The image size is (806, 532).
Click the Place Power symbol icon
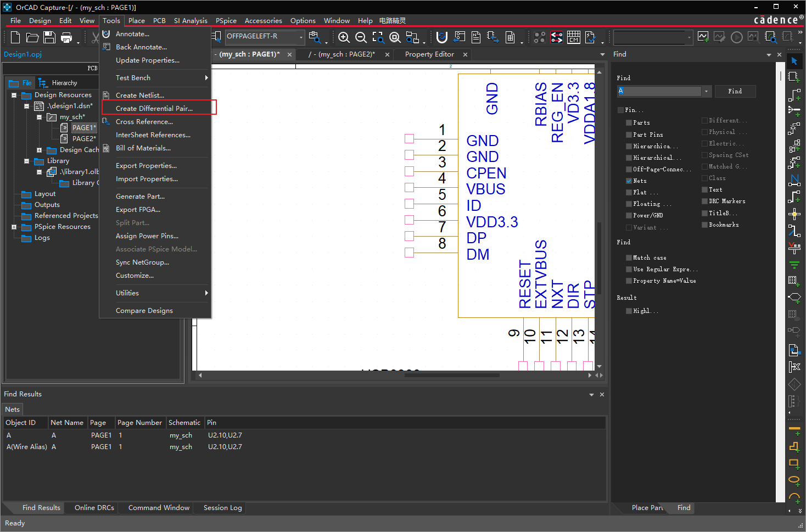(x=794, y=248)
